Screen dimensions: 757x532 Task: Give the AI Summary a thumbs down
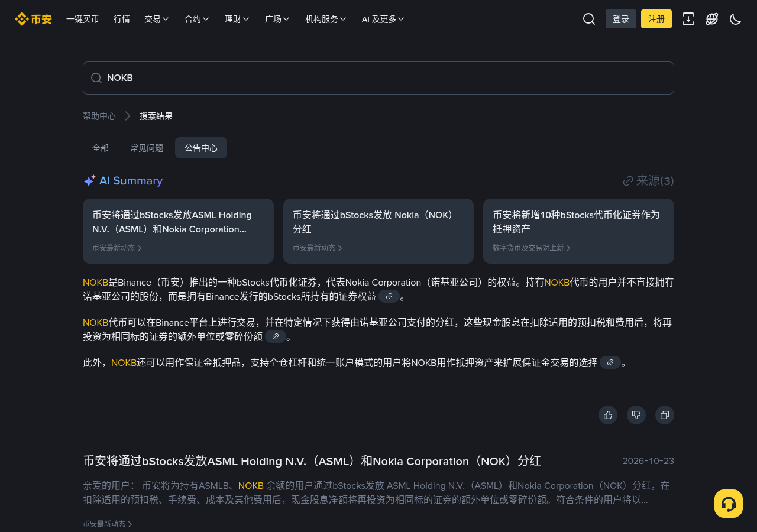pos(636,415)
